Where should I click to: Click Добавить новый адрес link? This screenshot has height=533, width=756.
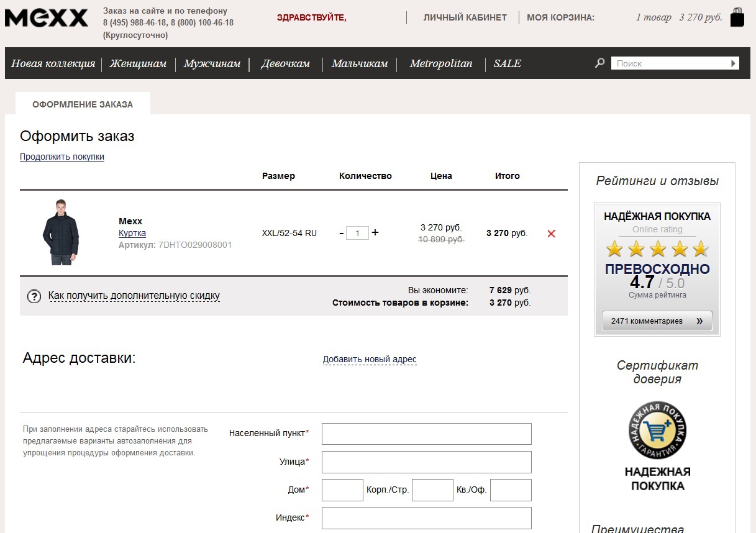pos(370,359)
